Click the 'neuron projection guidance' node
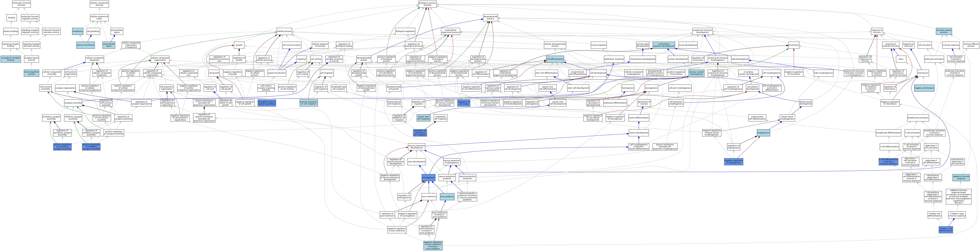This screenshot has width=980, height=251. 447,177
